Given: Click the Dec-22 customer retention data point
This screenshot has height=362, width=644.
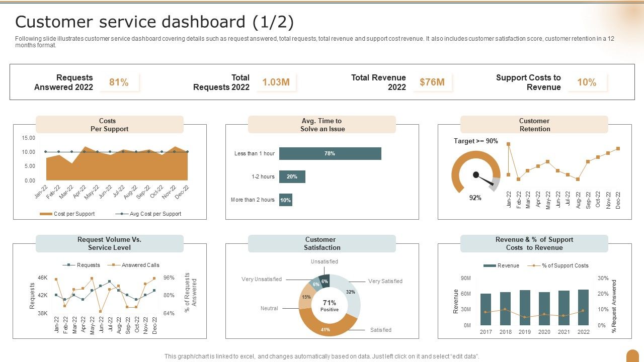Looking at the screenshot, I should 618,148.
